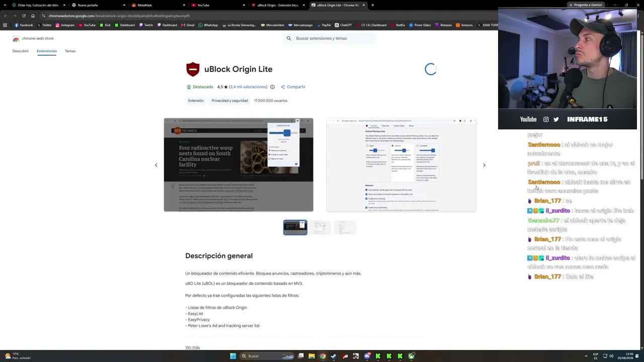Open the PayPal bookmark
This screenshot has height=362, width=644.
pos(324,25)
